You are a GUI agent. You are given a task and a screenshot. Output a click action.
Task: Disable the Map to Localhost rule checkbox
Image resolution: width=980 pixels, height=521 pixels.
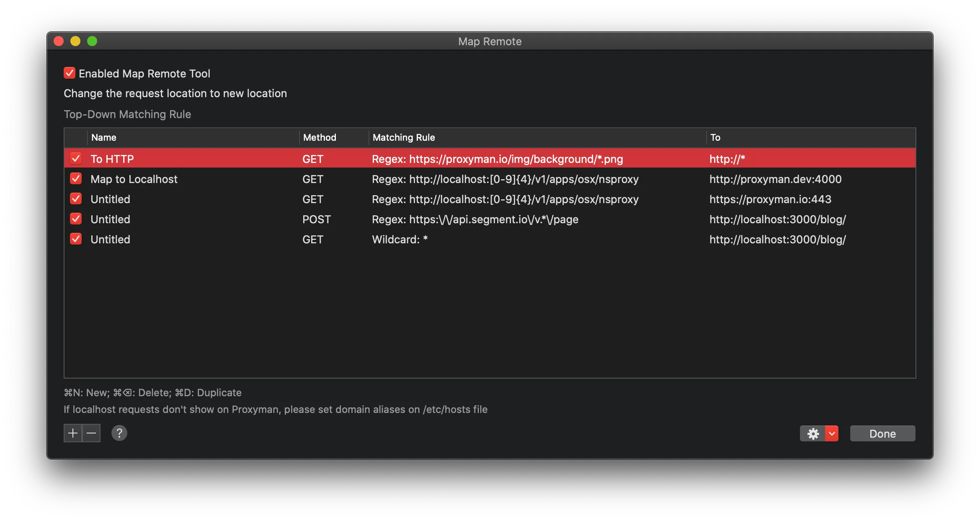point(76,179)
